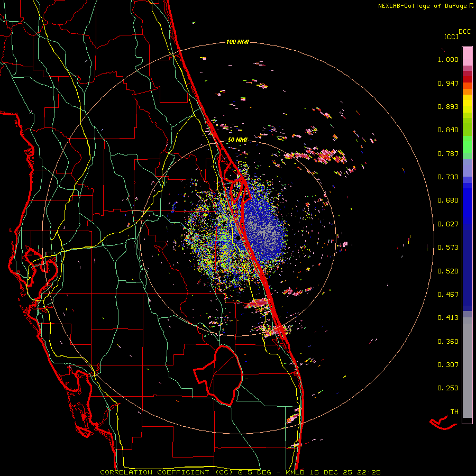This screenshot has height=476, width=476.
Task: Click the DCC label above the color scale
Action: tap(465, 32)
